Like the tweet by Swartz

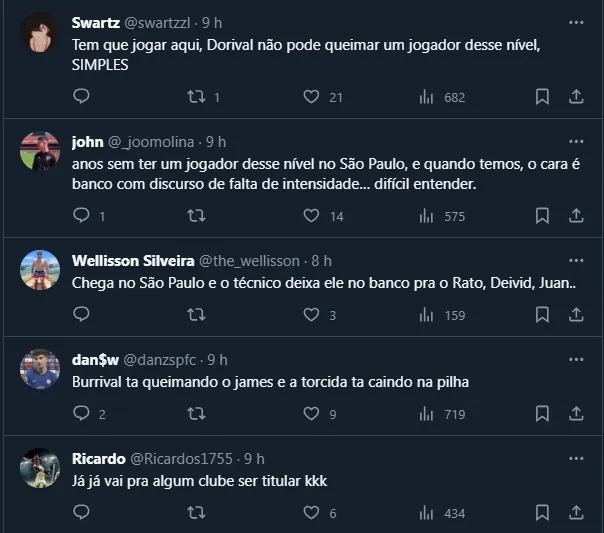[311, 97]
